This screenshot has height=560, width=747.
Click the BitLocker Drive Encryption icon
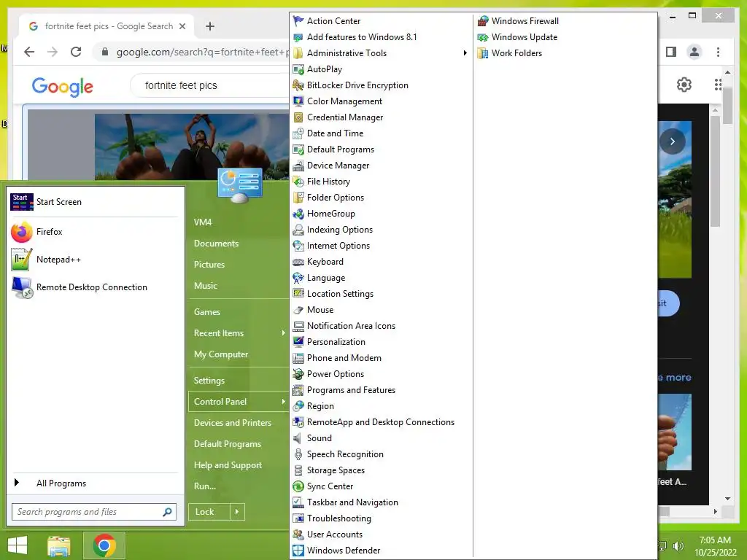(x=298, y=85)
